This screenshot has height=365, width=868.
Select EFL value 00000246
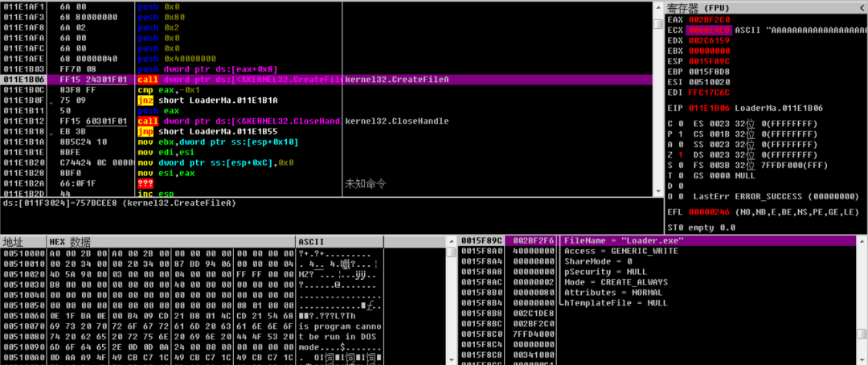point(710,212)
